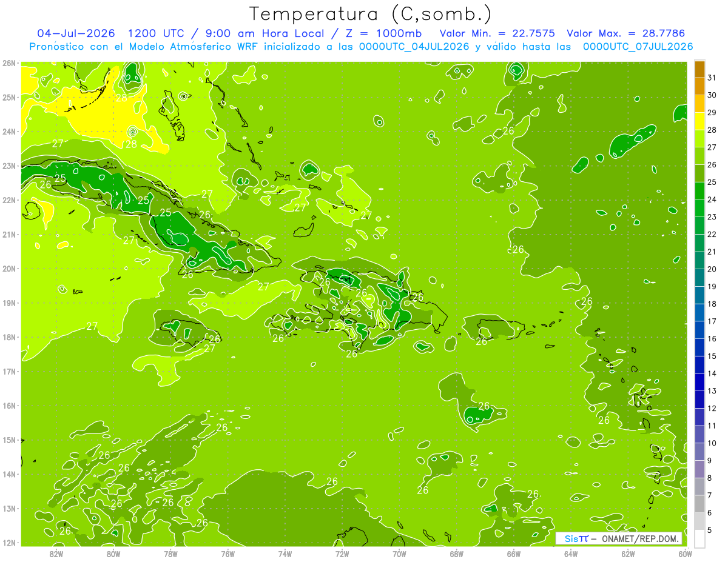Image resolution: width=728 pixels, height=562 pixels.
Task: Click the legend scale label "10"
Action: point(712,443)
